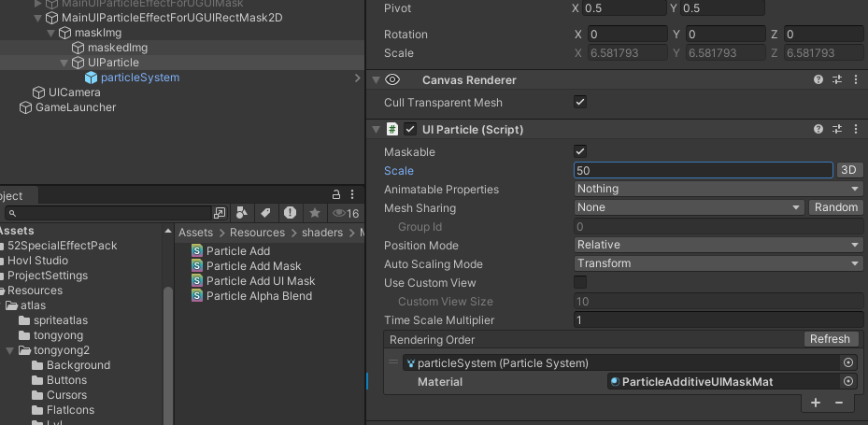Click the object picker for Material field
The height and width of the screenshot is (425, 868).
coord(848,381)
